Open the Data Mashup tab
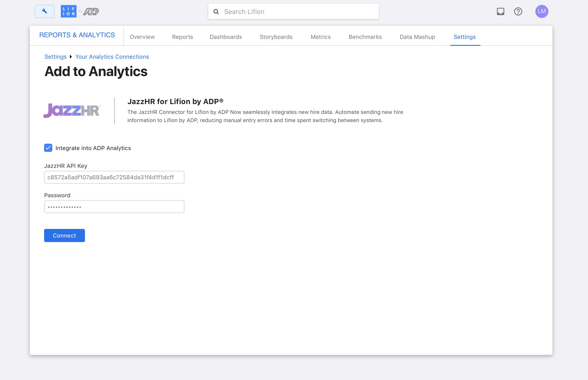Screen dimensions: 588x380 [x=417, y=37]
